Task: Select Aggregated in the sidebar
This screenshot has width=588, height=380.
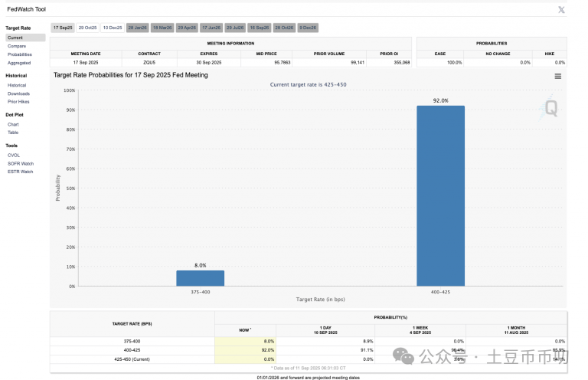Action: (x=19, y=63)
